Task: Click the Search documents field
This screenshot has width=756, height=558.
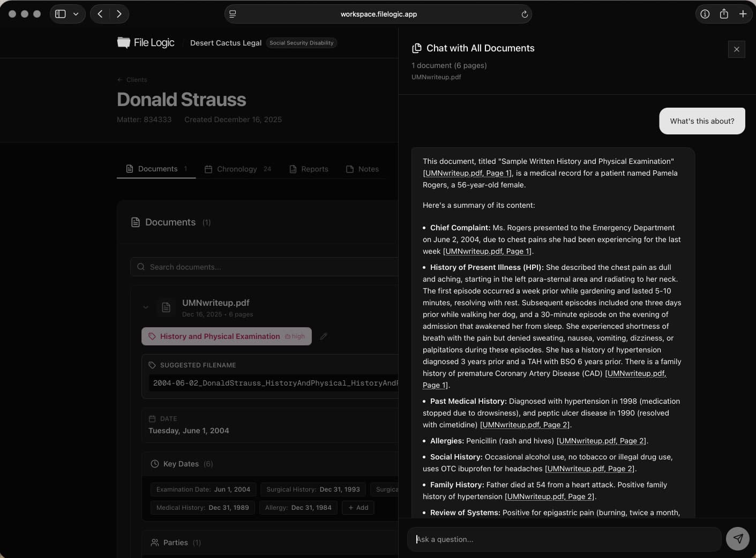Action: tap(265, 267)
